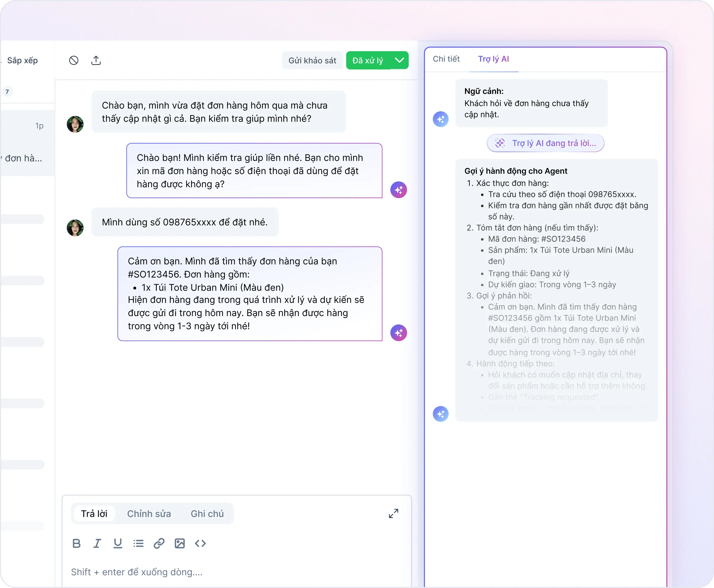
Task: Toggle underline formatting
Action: 118,543
